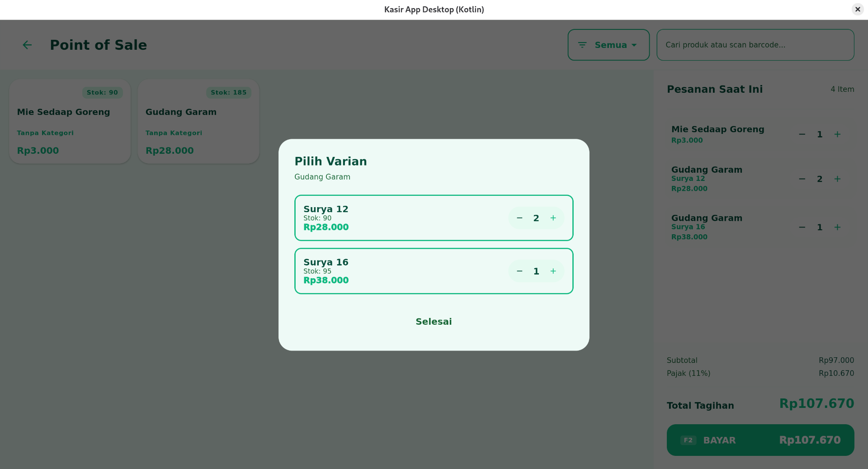Decrease Surya 16 quantity in variant dialog

[x=519, y=271]
